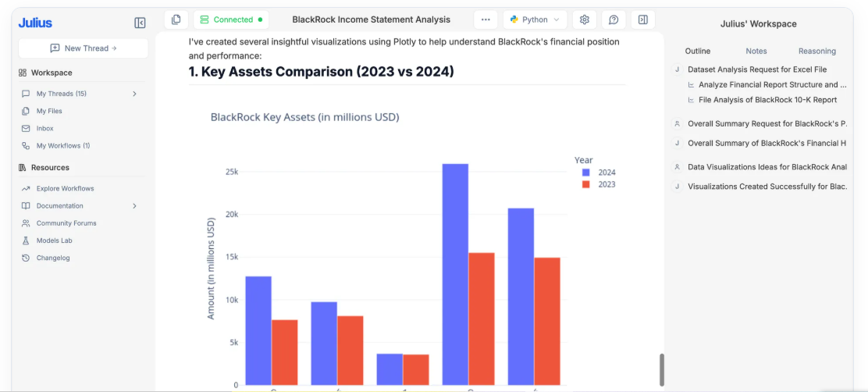Image resolution: width=868 pixels, height=392 pixels.
Task: Click the Models Lab flask icon
Action: (x=26, y=241)
